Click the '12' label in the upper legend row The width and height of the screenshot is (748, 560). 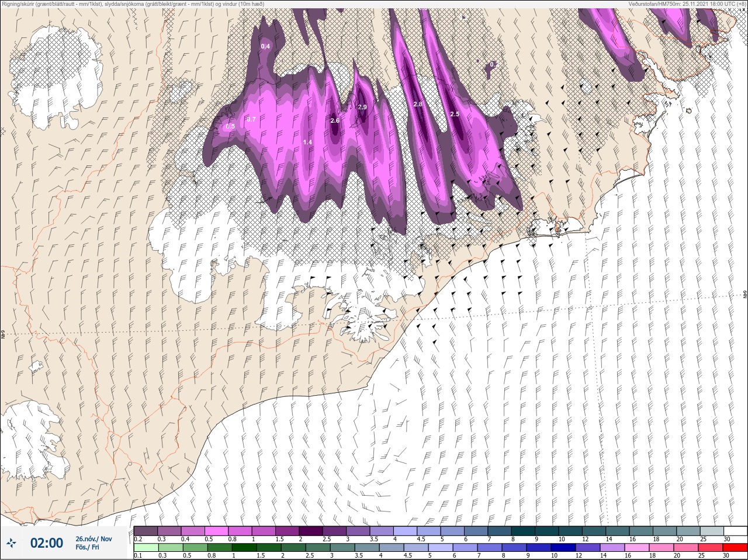click(x=585, y=539)
